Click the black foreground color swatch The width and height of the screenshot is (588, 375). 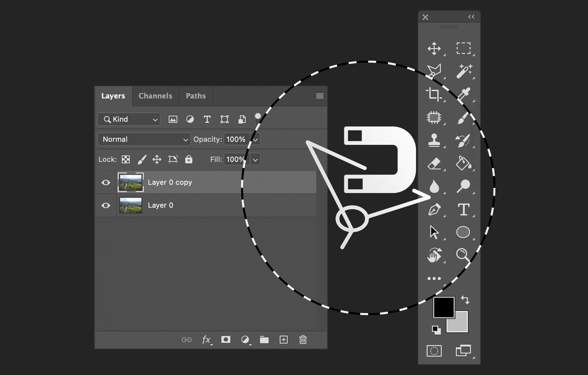[x=444, y=307]
